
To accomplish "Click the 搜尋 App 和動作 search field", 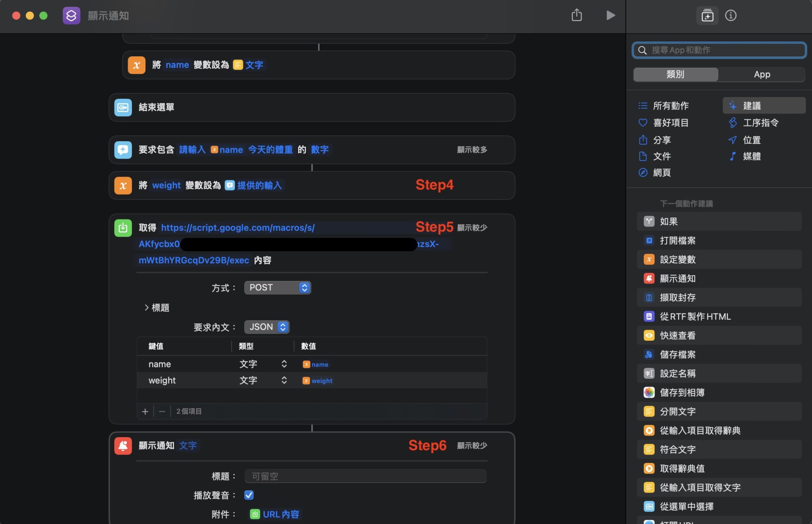I will point(719,50).
